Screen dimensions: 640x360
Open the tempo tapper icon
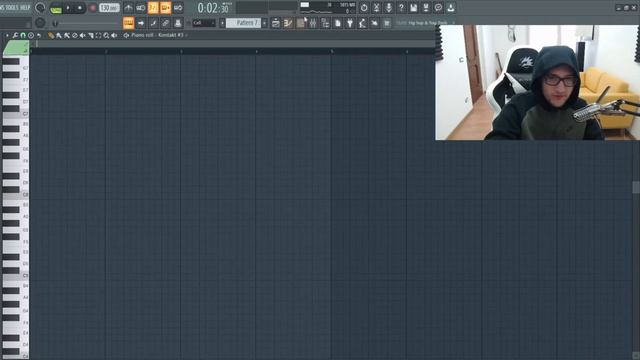(362, 23)
